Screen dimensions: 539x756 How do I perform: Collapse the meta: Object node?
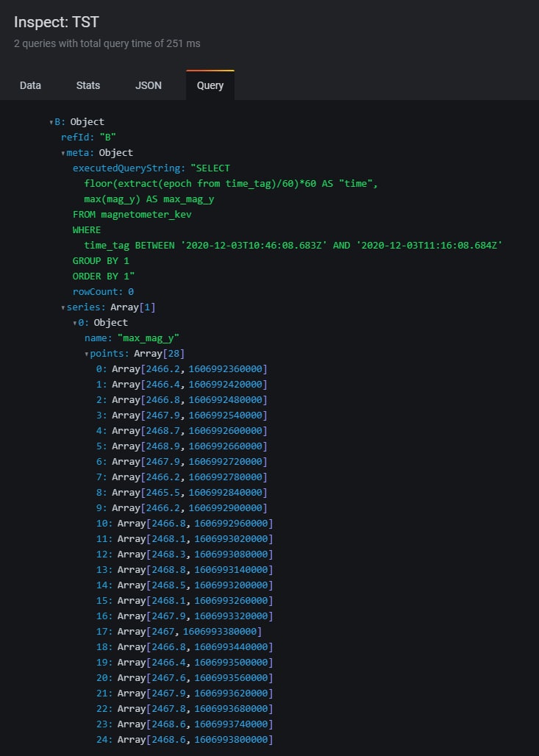63,153
